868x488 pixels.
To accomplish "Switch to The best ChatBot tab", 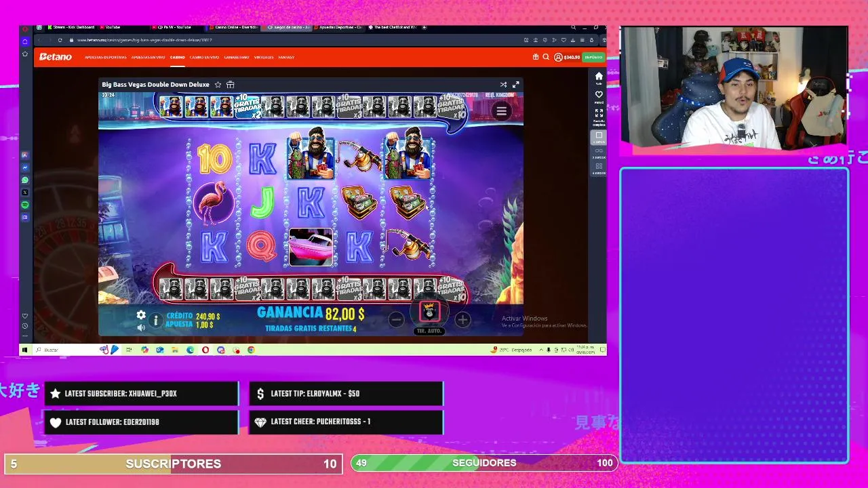I will [392, 27].
